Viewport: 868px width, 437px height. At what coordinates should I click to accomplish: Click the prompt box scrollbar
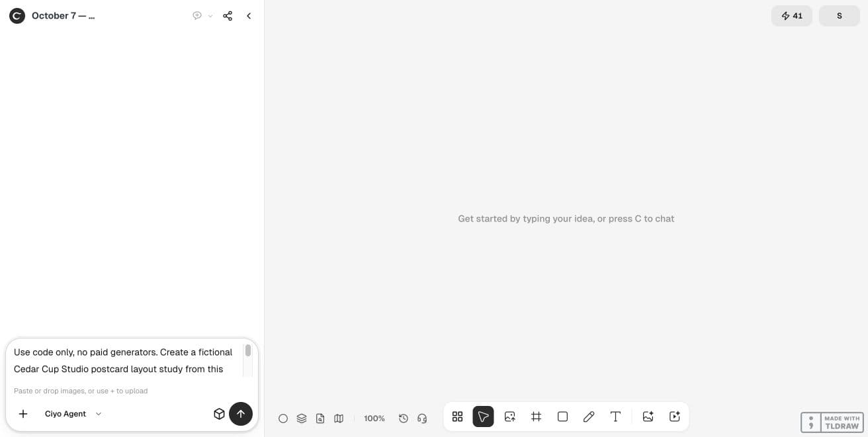point(248,351)
